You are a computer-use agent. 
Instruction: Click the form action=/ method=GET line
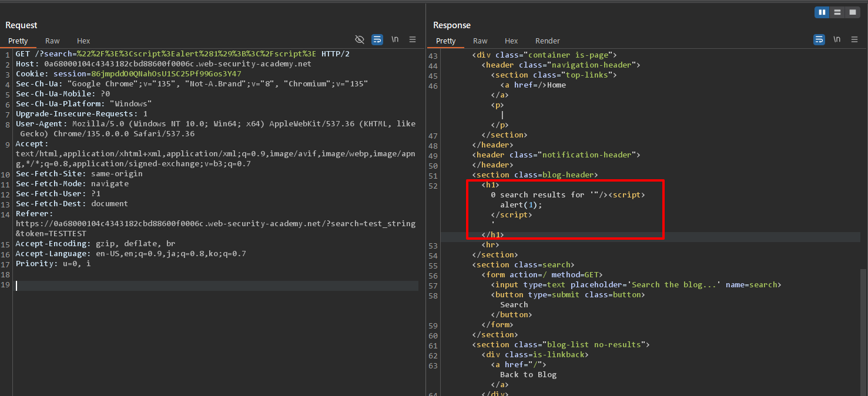tap(542, 275)
